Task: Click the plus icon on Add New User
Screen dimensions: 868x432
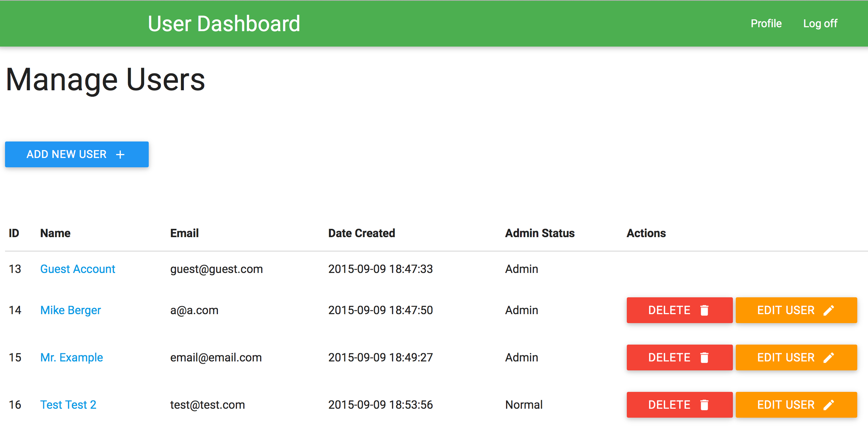Action: (120, 154)
